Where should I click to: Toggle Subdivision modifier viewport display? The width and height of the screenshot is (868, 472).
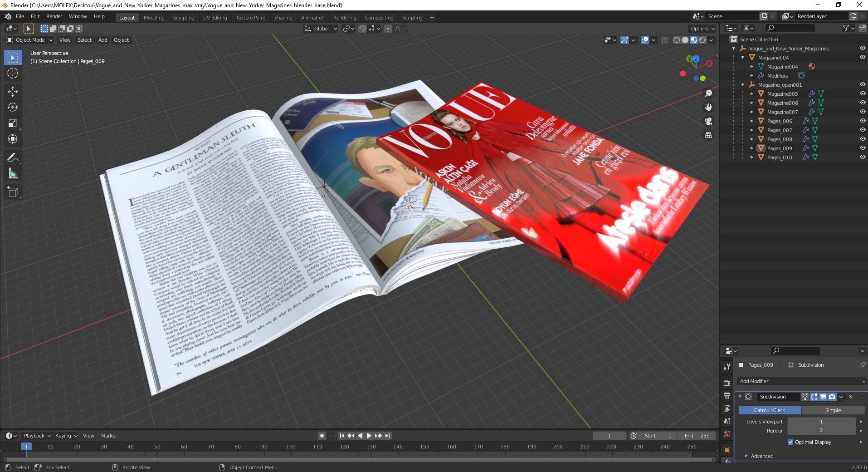[x=823, y=397]
